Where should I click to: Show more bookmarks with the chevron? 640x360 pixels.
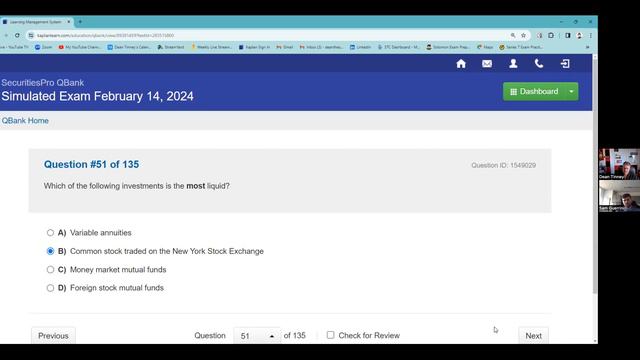tap(587, 47)
